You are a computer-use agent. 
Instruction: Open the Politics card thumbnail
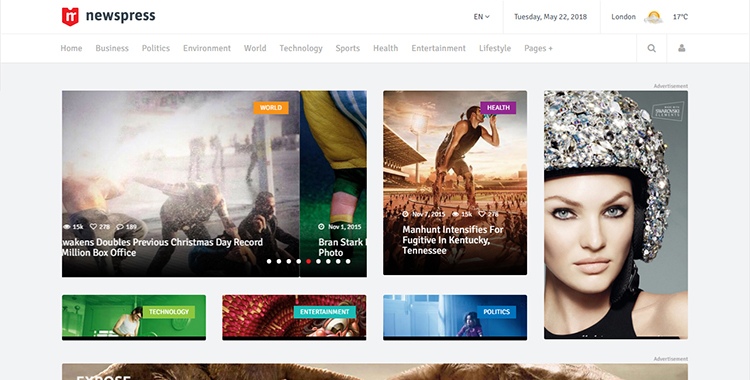click(455, 317)
